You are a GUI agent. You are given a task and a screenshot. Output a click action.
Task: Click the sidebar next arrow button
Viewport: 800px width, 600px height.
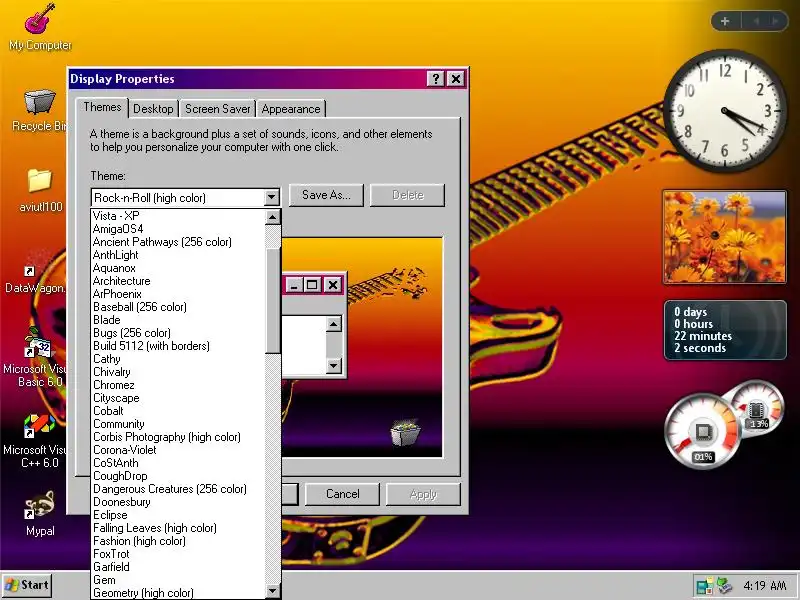[774, 21]
